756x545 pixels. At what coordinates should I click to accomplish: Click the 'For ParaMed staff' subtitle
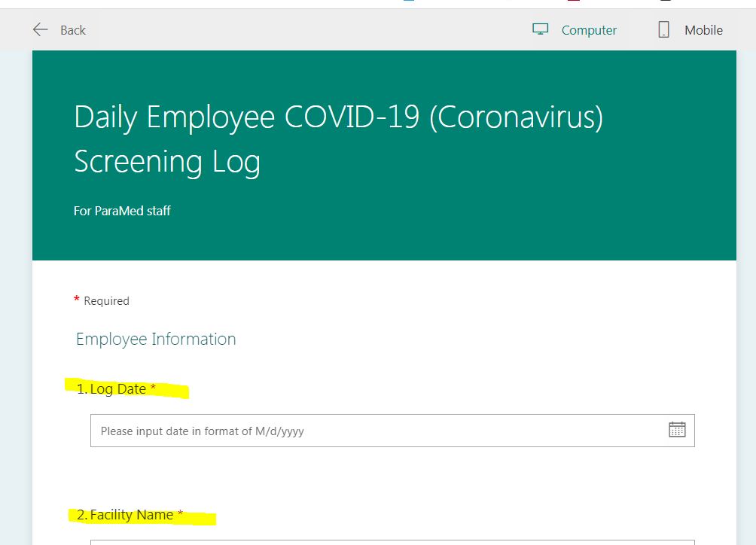(x=122, y=211)
